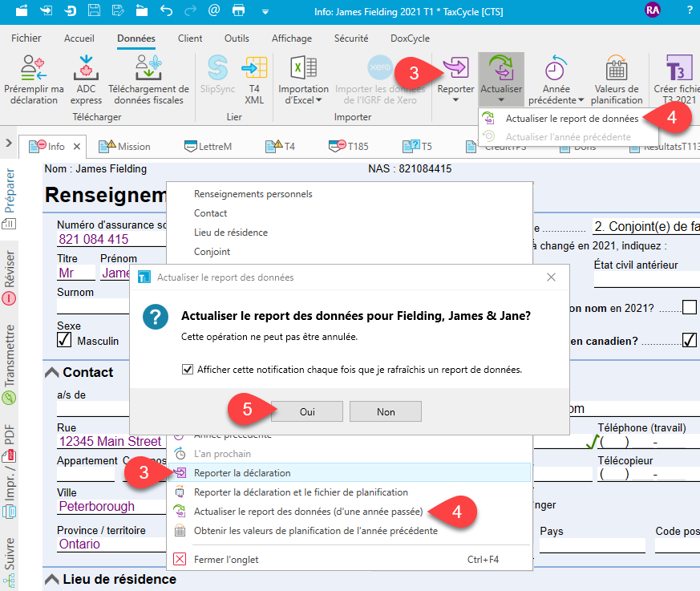Viewport: 700px width, 591px height.
Task: Click the Téléphone (travail) field
Action: (x=649, y=442)
